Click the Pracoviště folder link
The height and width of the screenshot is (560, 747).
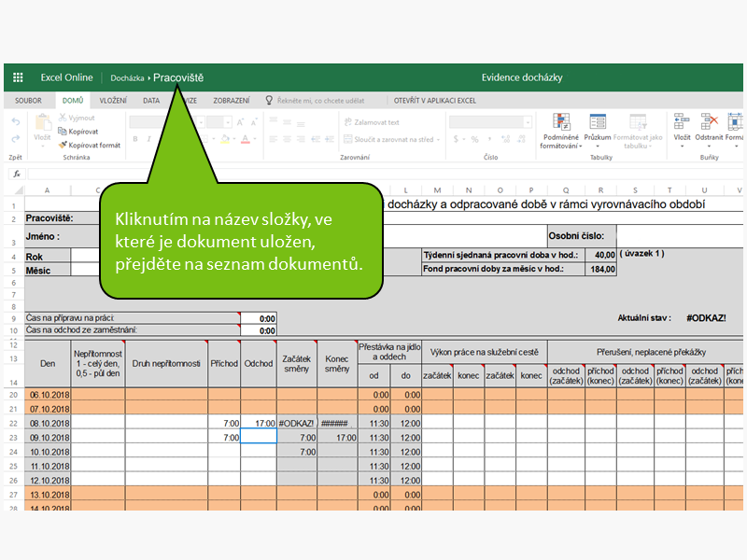178,77
